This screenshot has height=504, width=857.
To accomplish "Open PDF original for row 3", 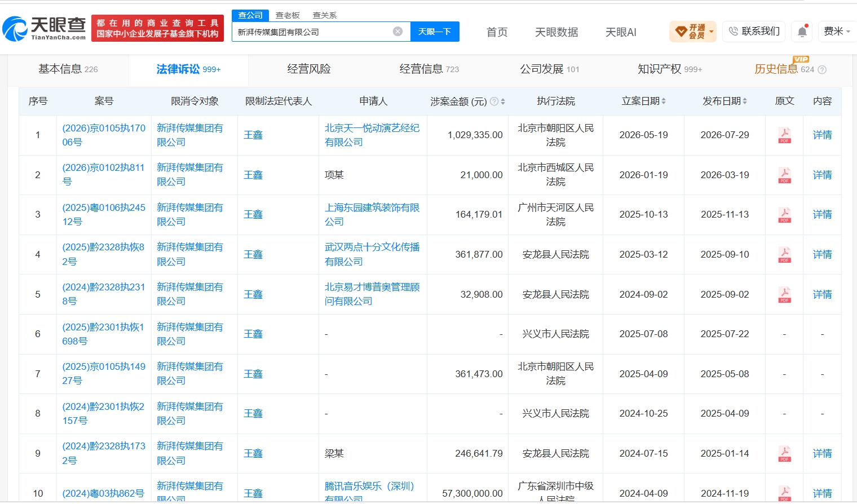I will coord(784,215).
